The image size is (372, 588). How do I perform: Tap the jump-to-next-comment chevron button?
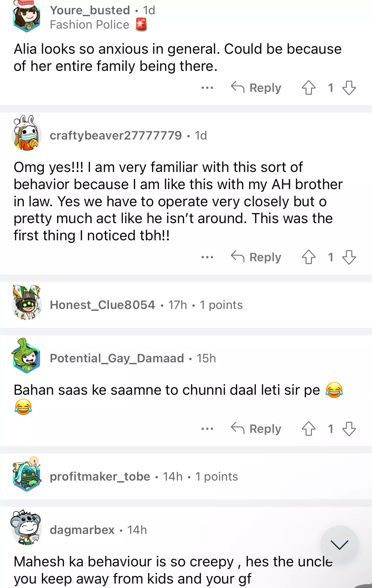[x=339, y=544]
